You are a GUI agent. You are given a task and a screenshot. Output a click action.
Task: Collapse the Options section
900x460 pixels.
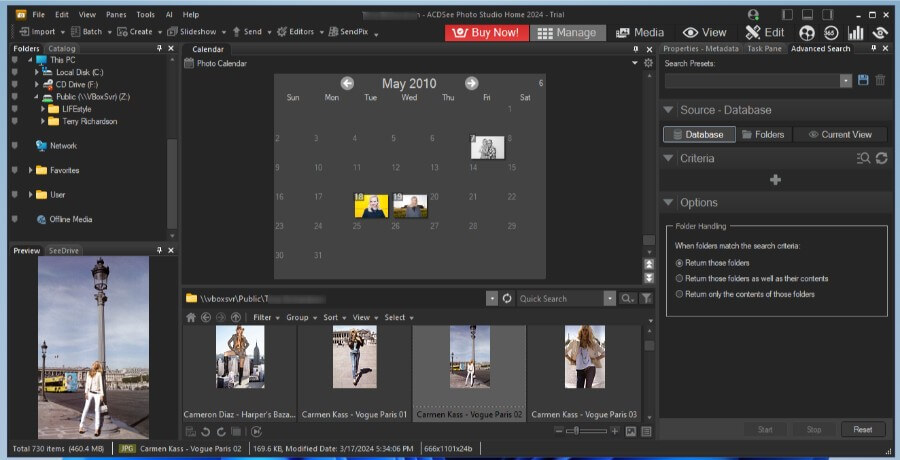pyautogui.click(x=669, y=203)
